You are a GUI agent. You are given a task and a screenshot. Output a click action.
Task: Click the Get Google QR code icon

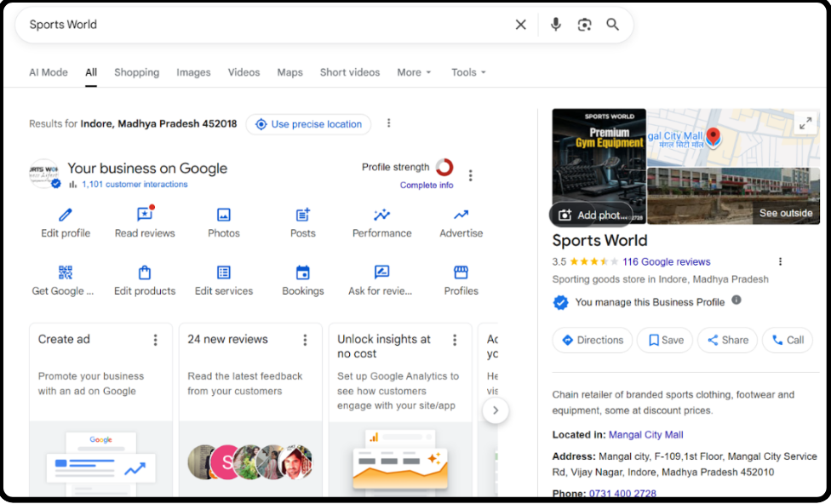point(66,272)
